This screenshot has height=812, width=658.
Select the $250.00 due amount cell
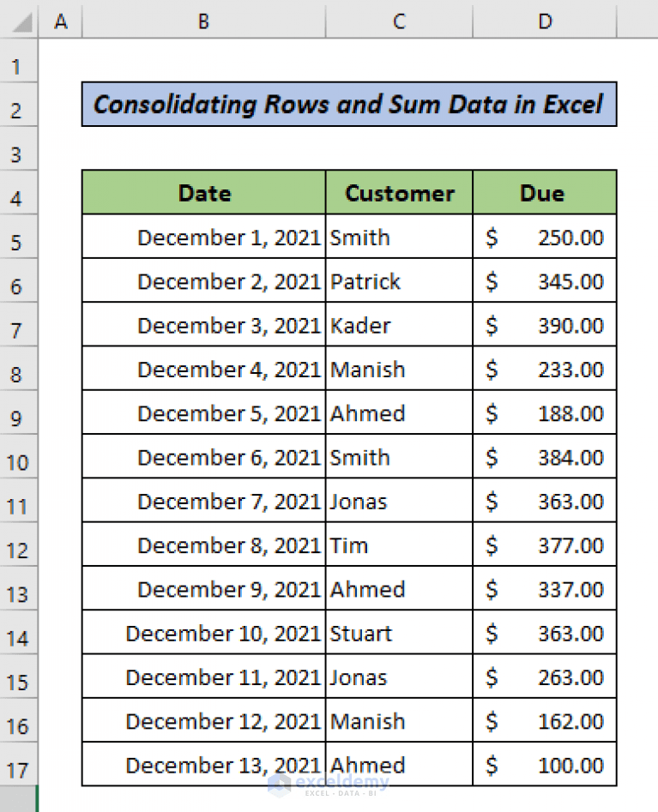pos(544,238)
